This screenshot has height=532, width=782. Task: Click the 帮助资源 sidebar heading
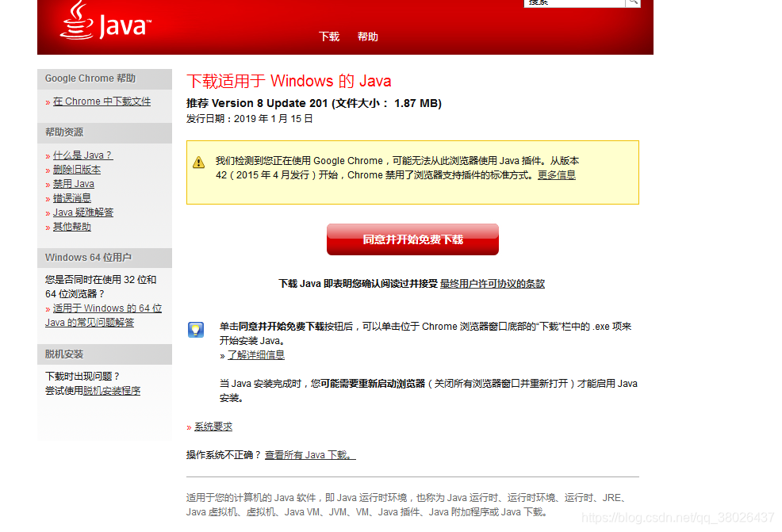64,132
